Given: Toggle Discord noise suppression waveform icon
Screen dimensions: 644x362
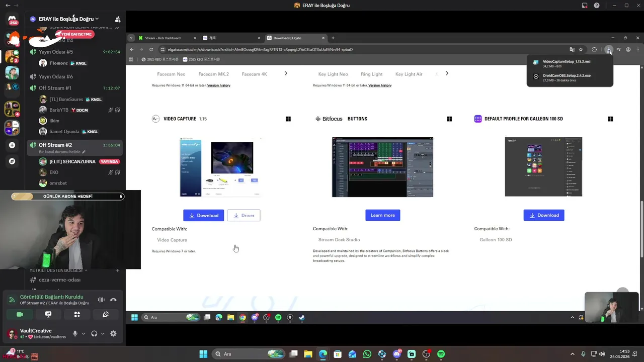Looking at the screenshot, I should 101,300.
